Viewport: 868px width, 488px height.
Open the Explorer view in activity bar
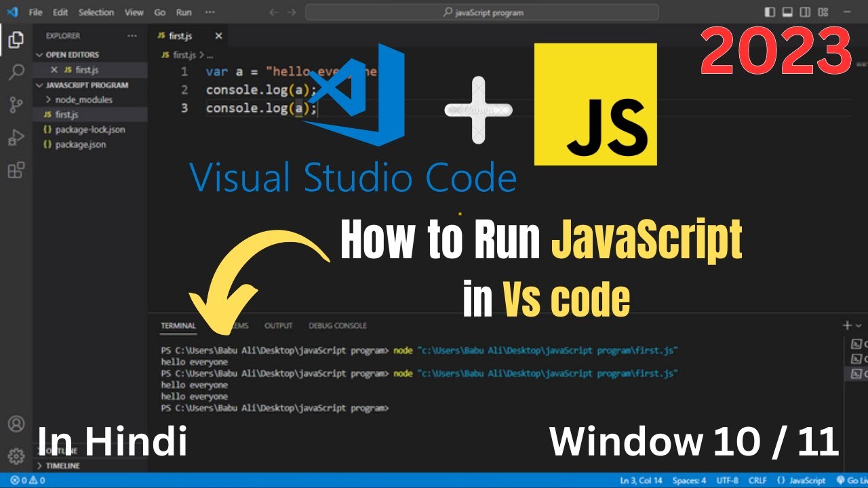[16, 40]
